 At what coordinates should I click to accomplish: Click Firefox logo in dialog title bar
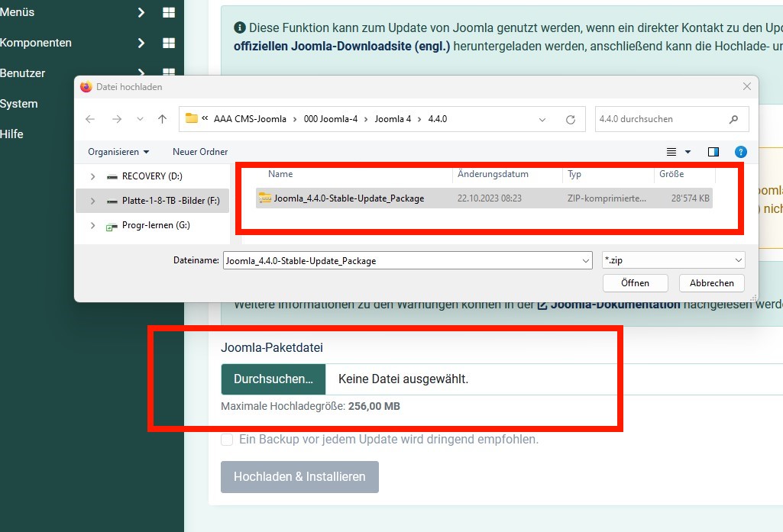(x=86, y=87)
